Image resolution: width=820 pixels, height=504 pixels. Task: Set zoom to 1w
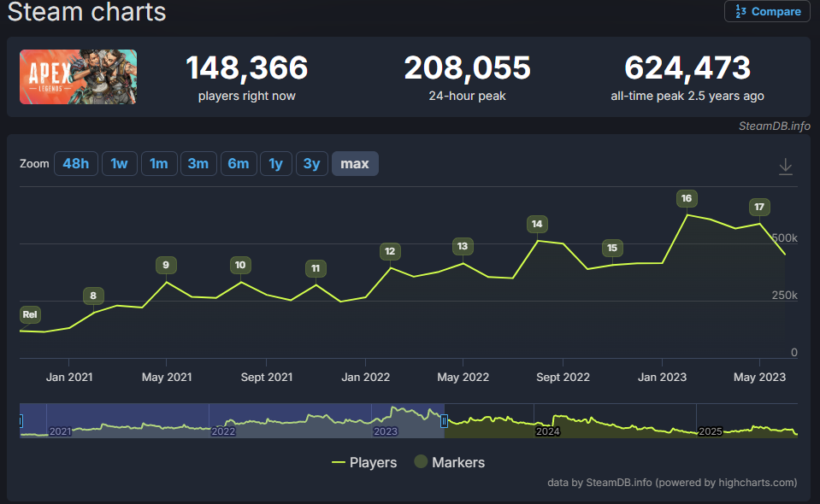pos(119,163)
